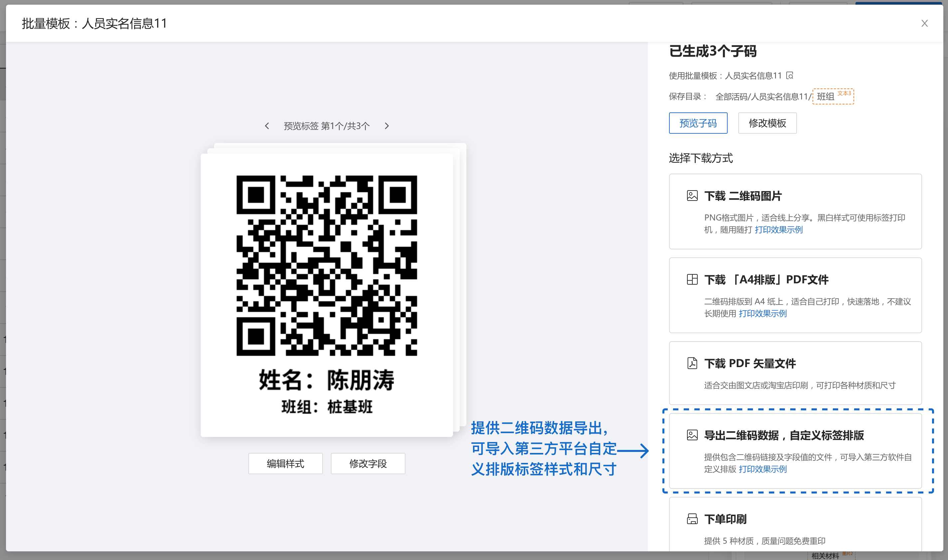Go to the previous label preview
948x560 pixels.
click(x=267, y=126)
